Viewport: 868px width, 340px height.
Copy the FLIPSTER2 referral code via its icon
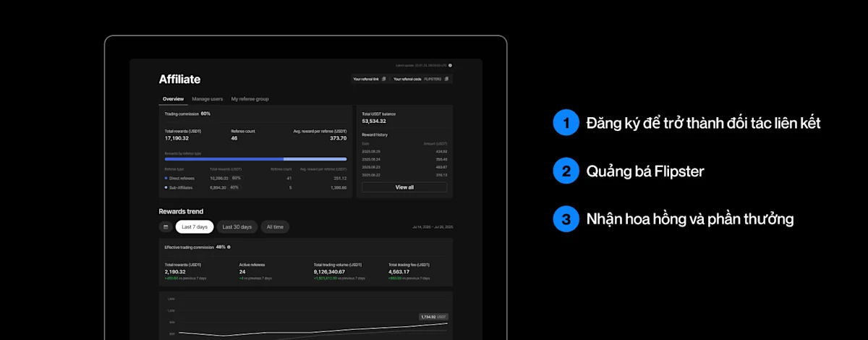tap(446, 79)
